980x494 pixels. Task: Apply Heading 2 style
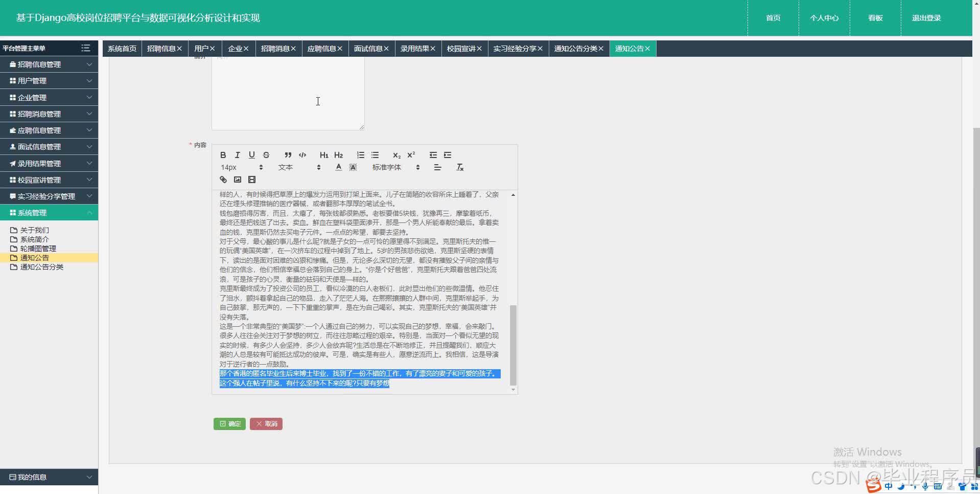[x=338, y=155]
